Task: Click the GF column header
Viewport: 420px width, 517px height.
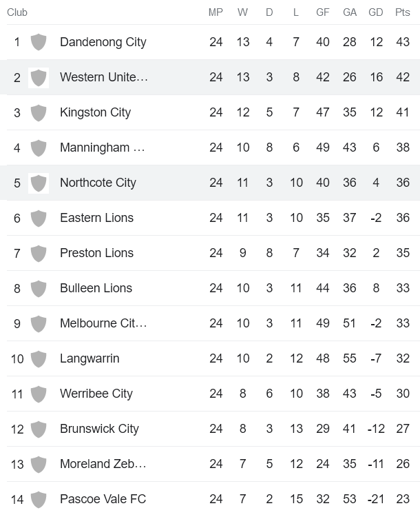Action: [322, 12]
